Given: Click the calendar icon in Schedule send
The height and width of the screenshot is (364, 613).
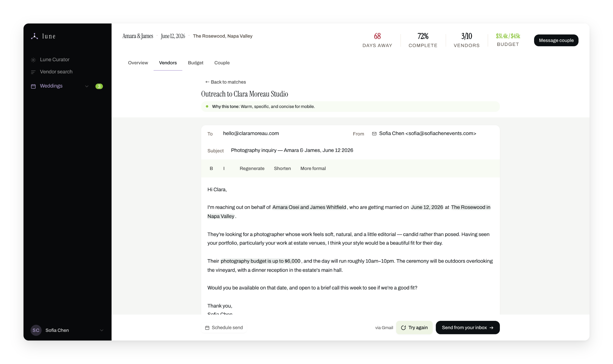Looking at the screenshot, I should pos(207,328).
